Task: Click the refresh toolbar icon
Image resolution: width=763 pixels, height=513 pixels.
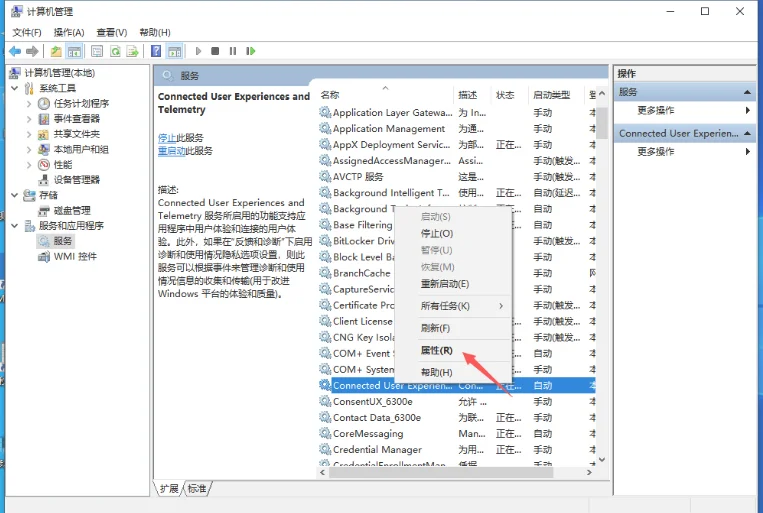Action: point(116,51)
